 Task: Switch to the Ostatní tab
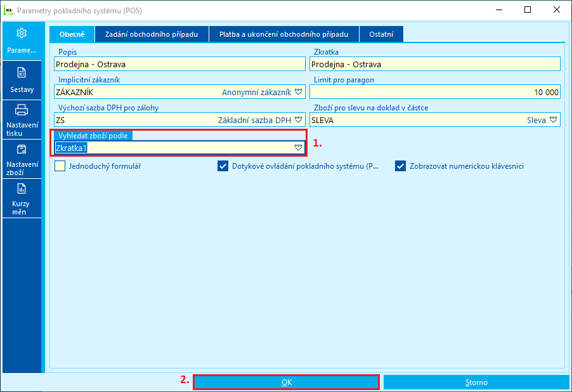point(381,34)
